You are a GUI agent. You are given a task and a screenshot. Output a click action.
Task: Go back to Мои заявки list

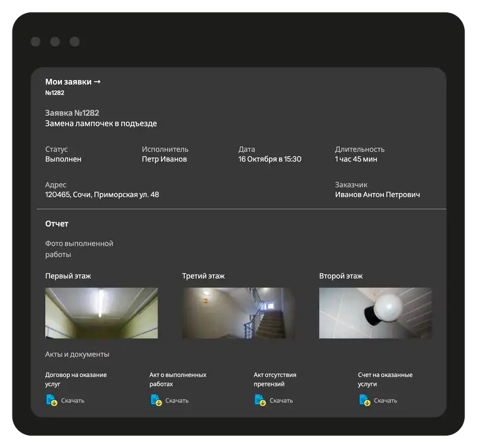[73, 82]
